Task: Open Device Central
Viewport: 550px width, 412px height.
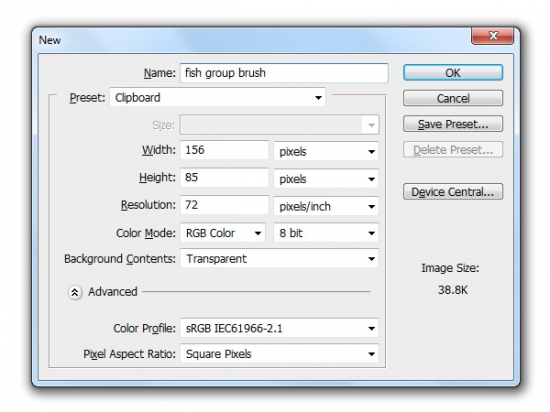Action: pyautogui.click(x=453, y=192)
